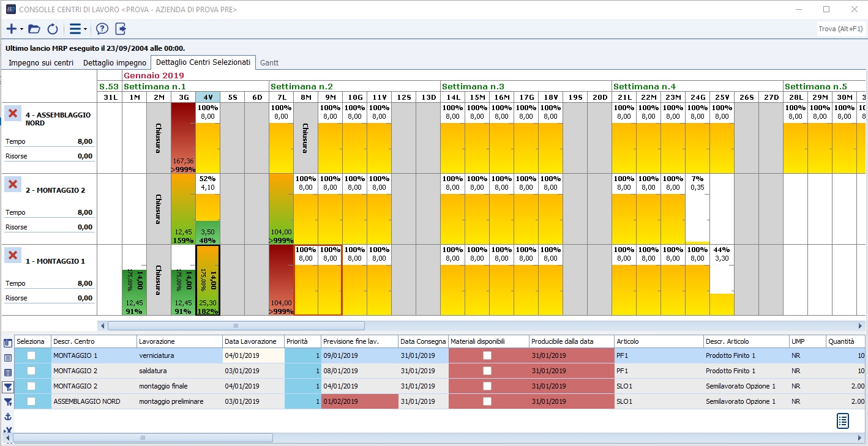Sort by the Priorità column header
This screenshot has height=446, width=868.
click(302, 341)
